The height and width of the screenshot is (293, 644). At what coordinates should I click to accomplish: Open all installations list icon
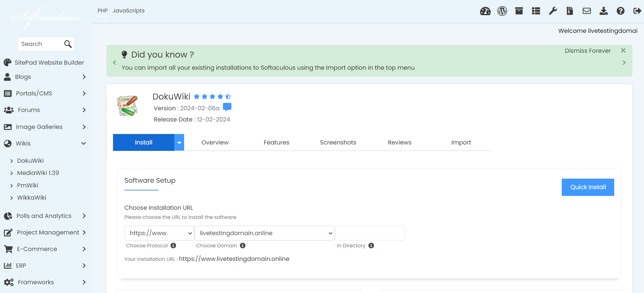tap(536, 11)
